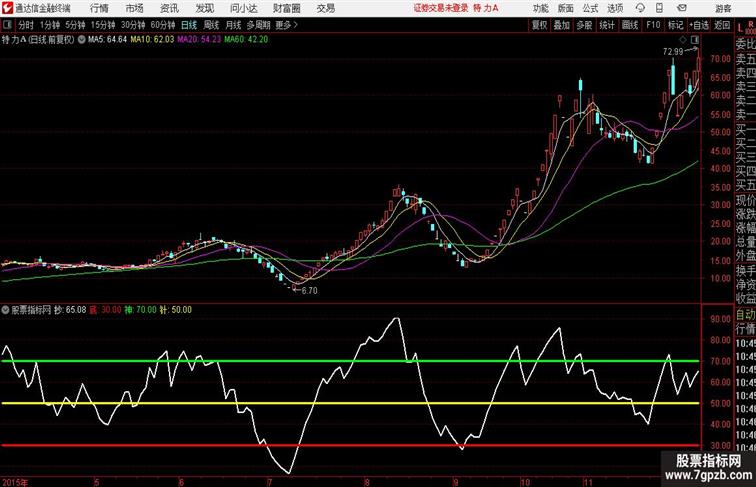Click the 画线 draw line button
The width and height of the screenshot is (756, 487).
[x=630, y=25]
